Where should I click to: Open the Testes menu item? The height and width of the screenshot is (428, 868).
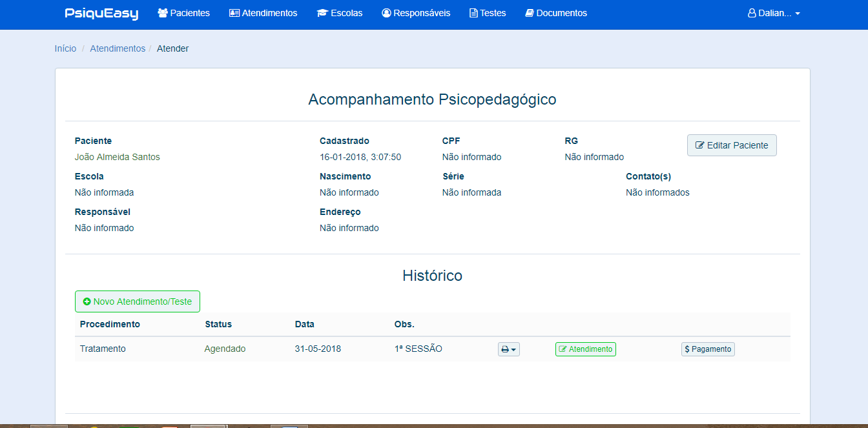488,13
